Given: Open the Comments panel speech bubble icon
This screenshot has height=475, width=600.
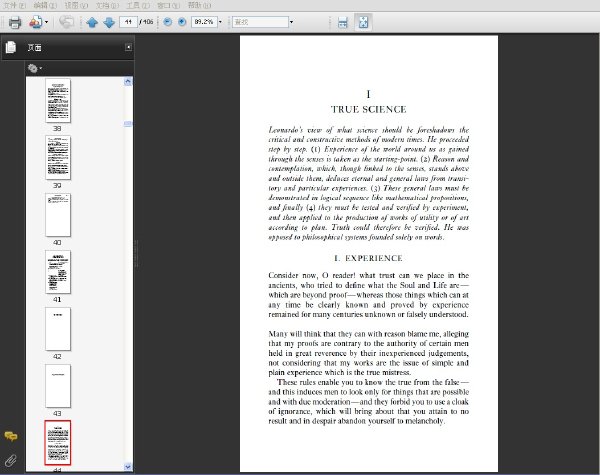Looking at the screenshot, I should (11, 436).
